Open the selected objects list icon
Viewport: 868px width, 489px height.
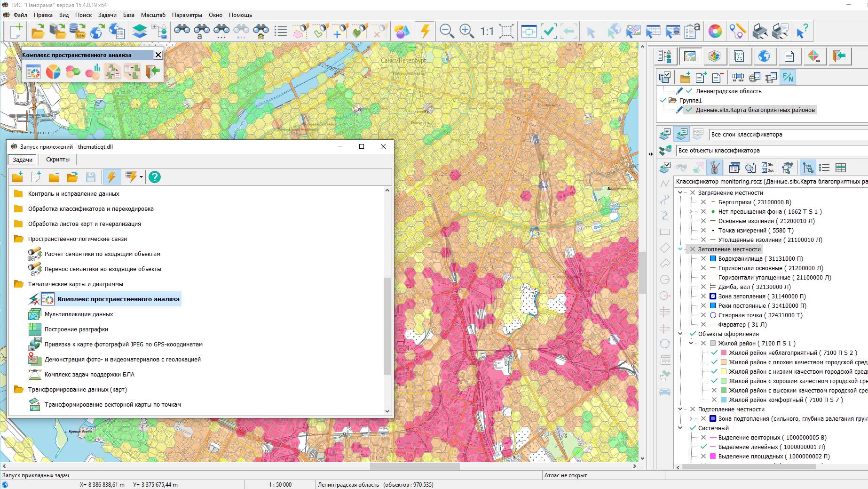(x=281, y=32)
